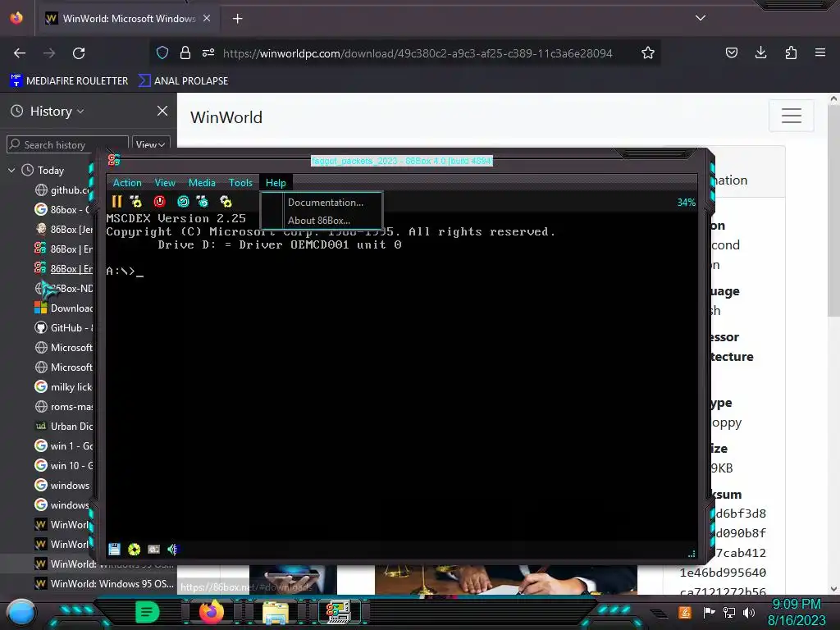Screen dimensions: 840x630
Task: Open "milky lick" history entry
Action: 64,387
